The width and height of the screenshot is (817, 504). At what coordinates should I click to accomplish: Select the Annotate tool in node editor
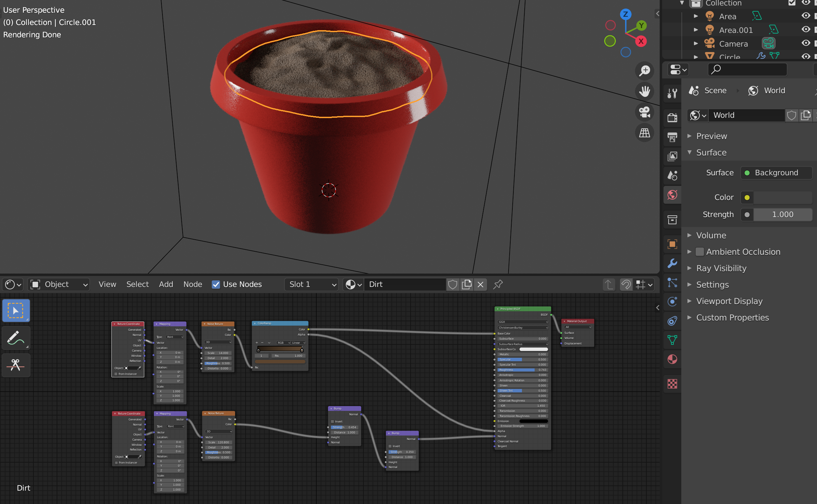(x=16, y=338)
